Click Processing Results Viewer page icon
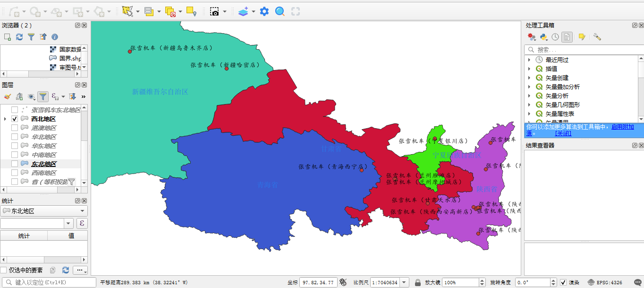The height and width of the screenshot is (288, 644). (567, 37)
